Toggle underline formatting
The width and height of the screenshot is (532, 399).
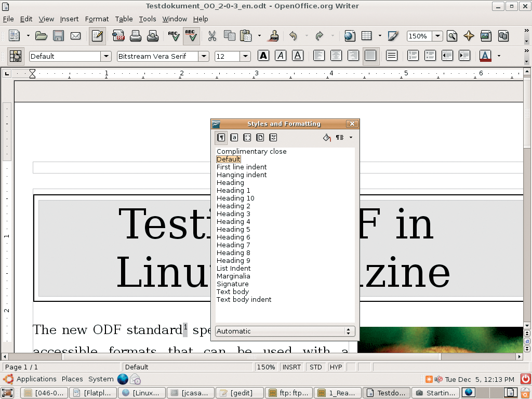(298, 56)
